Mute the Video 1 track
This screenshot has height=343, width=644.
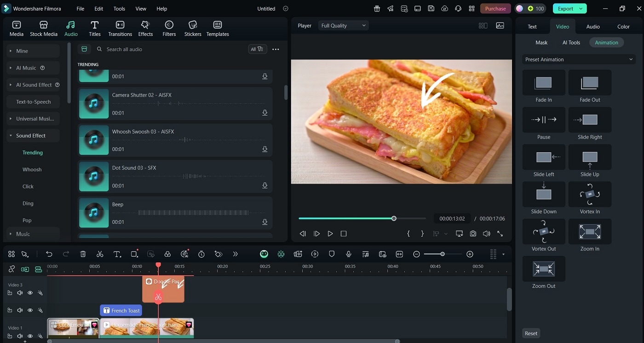point(20,336)
